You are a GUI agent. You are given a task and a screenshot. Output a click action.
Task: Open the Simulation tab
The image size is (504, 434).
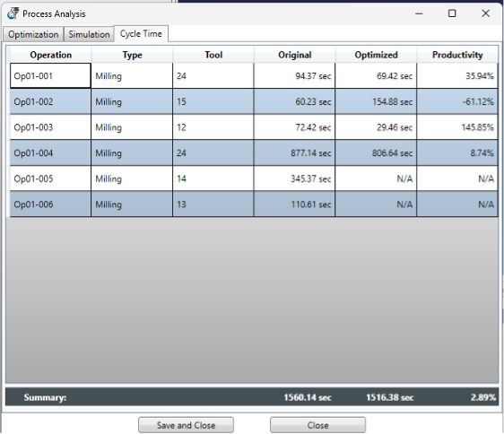tap(89, 34)
